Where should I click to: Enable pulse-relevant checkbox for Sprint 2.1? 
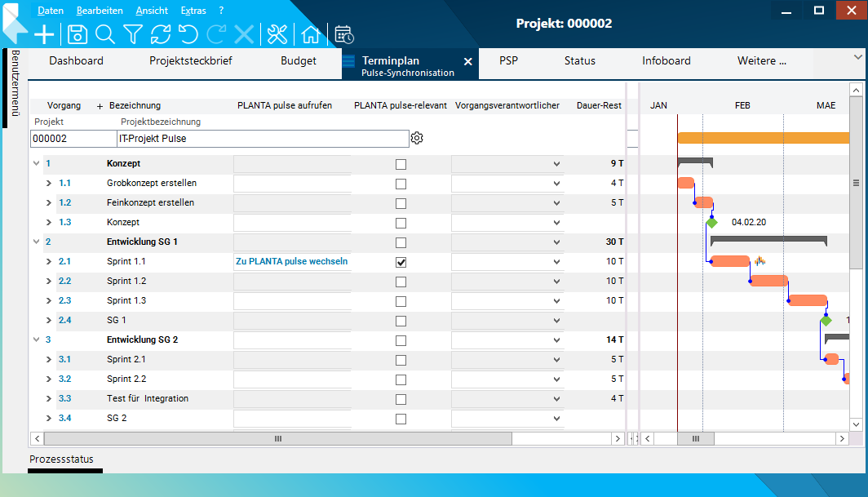[401, 360]
